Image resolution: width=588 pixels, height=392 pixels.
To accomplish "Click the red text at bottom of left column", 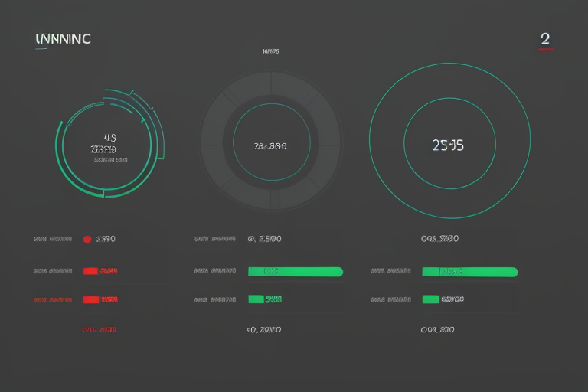I will coord(99,329).
